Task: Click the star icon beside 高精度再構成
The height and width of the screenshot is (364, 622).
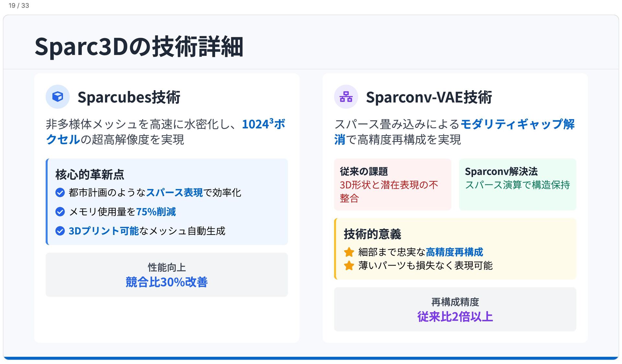Action: [x=349, y=252]
